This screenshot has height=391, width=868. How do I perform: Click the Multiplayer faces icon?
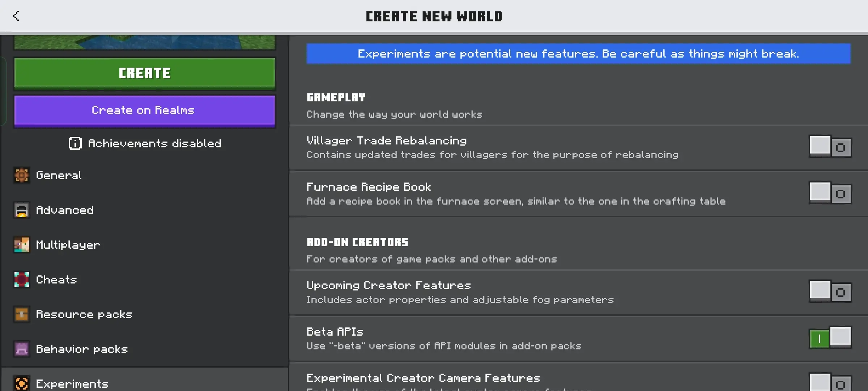coord(22,245)
